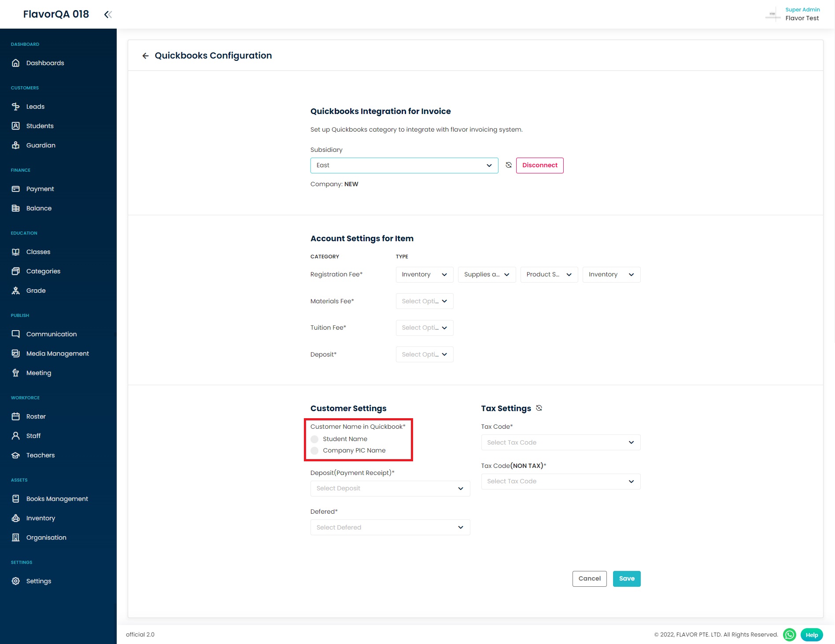This screenshot has height=644, width=835.
Task: Click the Communication chat icon
Action: click(x=16, y=334)
